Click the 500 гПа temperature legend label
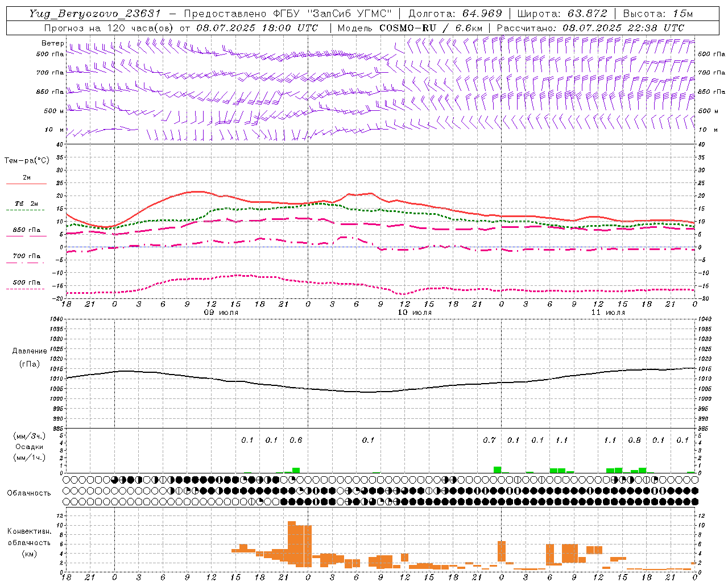Viewport: 728px width, 582px height. pyautogui.click(x=27, y=282)
